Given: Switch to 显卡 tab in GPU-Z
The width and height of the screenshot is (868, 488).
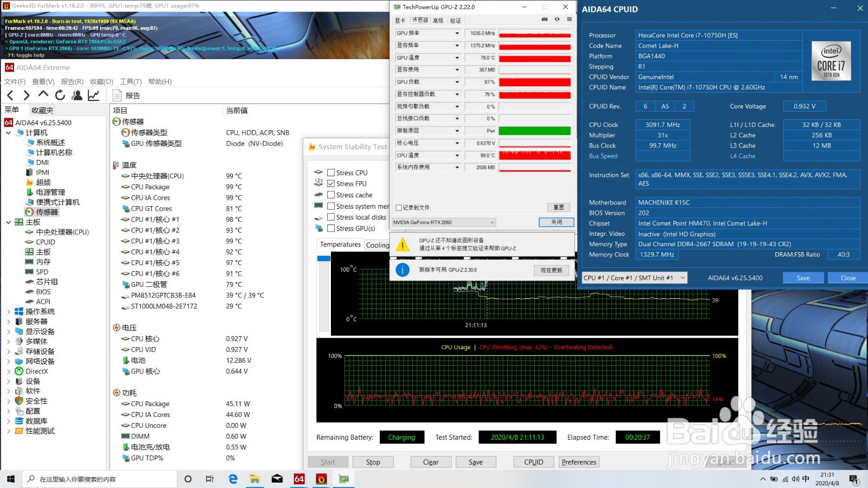Looking at the screenshot, I should tap(400, 21).
